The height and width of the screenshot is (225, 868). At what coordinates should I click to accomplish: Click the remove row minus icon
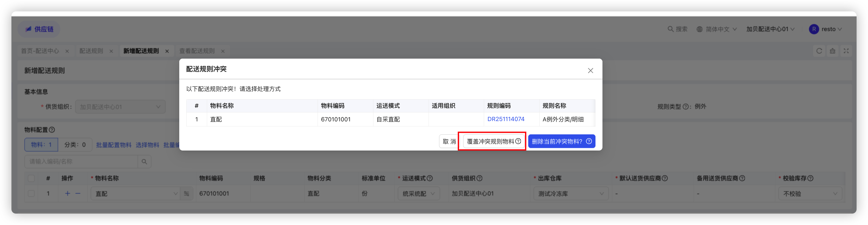tap(78, 193)
